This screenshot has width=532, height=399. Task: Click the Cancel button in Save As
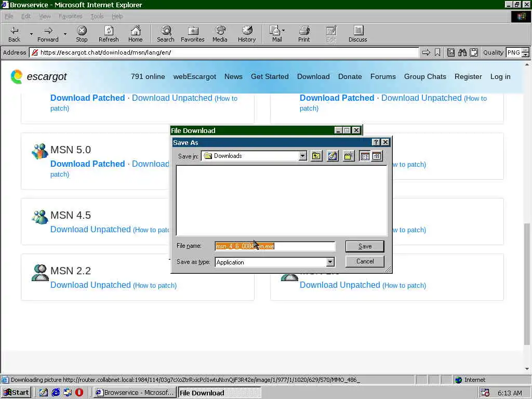(365, 261)
